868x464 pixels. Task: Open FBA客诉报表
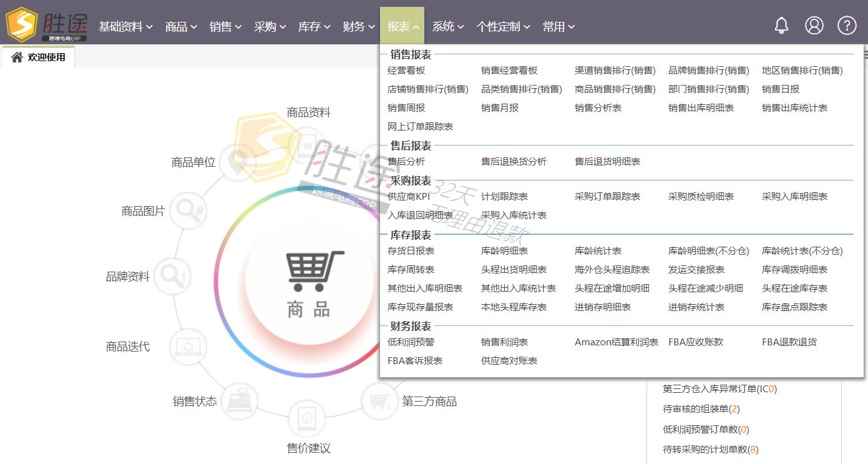click(x=415, y=361)
